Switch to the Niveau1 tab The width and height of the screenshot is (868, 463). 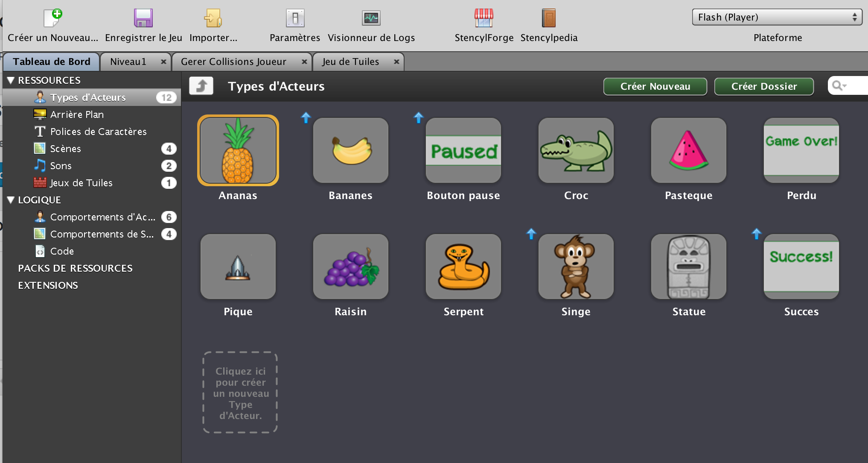coord(128,62)
